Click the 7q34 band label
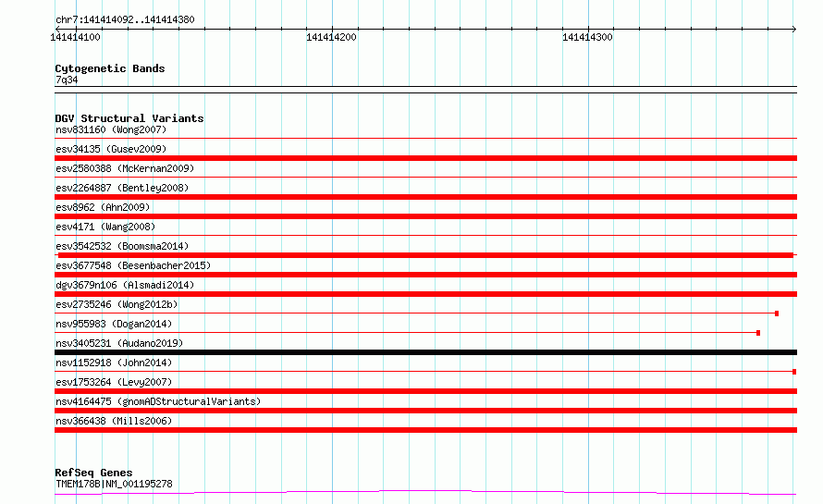The height and width of the screenshot is (504, 823). 67,80
